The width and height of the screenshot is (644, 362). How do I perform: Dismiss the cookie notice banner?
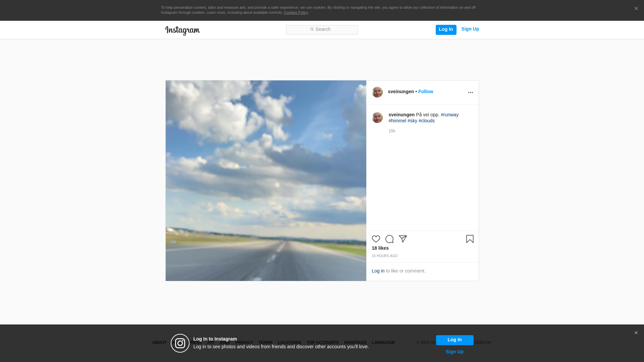636,9
